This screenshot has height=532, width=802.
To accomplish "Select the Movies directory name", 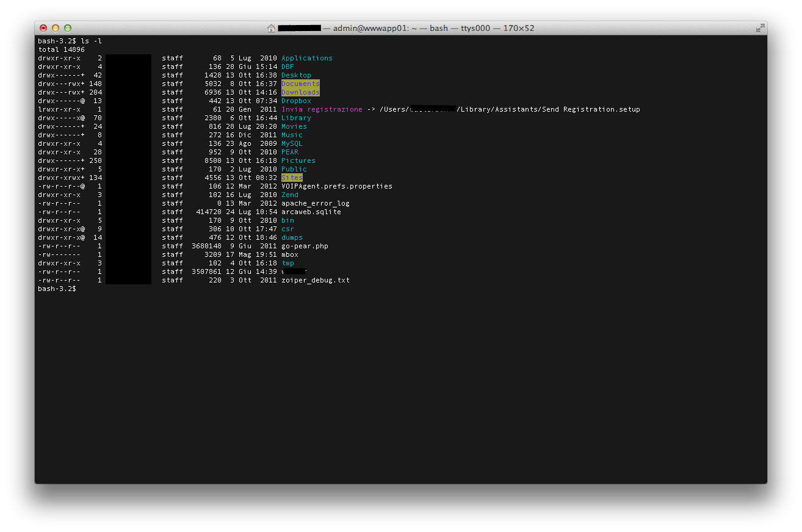I will pyautogui.click(x=294, y=126).
